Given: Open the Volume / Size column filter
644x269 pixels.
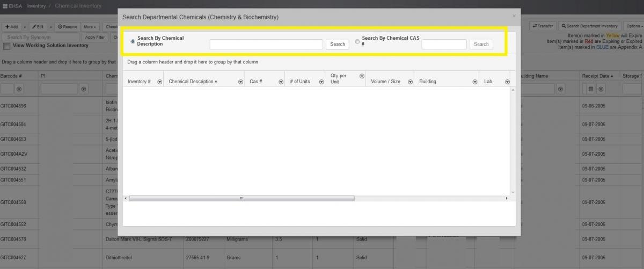Looking at the screenshot, I should pyautogui.click(x=410, y=82).
